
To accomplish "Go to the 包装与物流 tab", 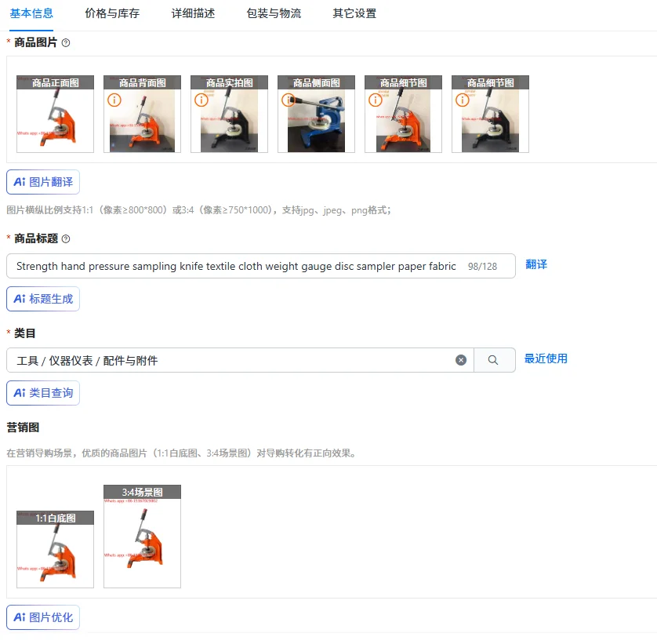I will pos(274,13).
